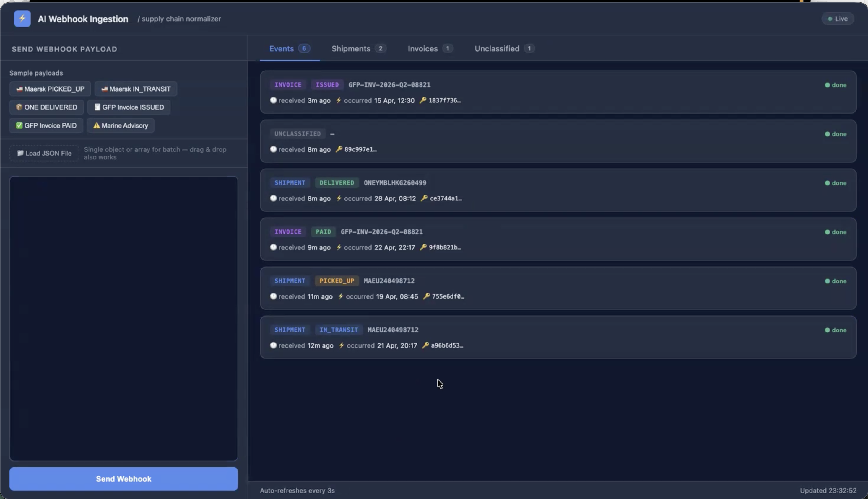The height and width of the screenshot is (499, 868).
Task: Load the GFP Invoice PAID sample
Action: tap(46, 125)
